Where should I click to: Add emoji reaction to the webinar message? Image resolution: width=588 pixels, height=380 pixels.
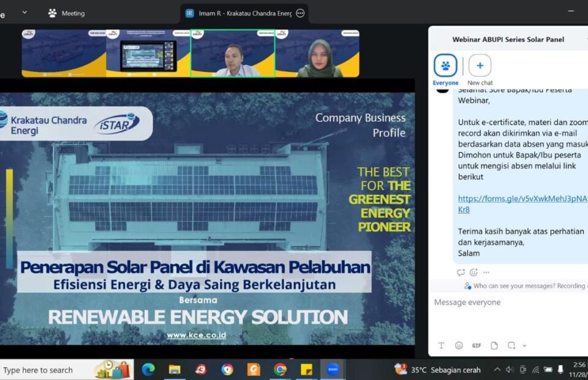point(473,272)
